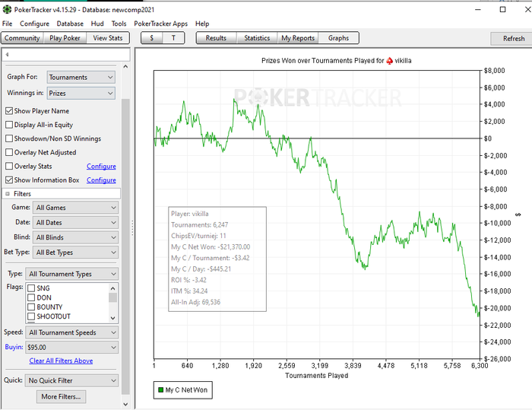Enable Overlay Stats checkbox
Viewport: 532px width, 410px height.
9,166
